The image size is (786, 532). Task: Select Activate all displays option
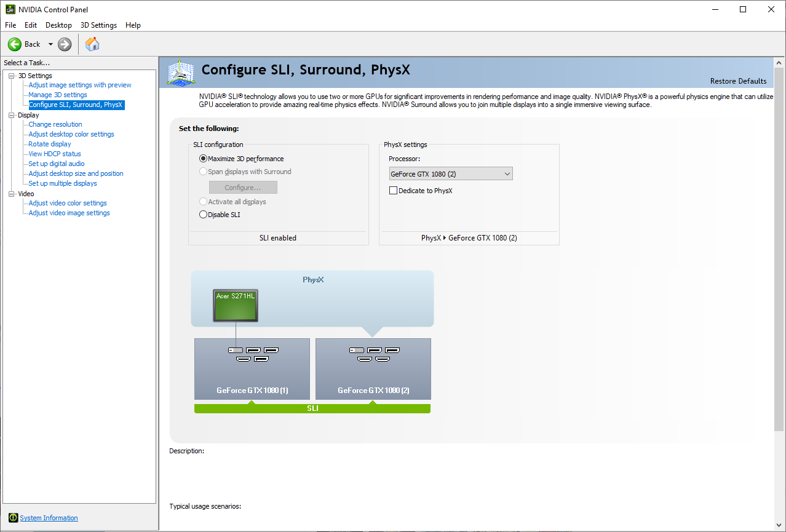tap(204, 202)
